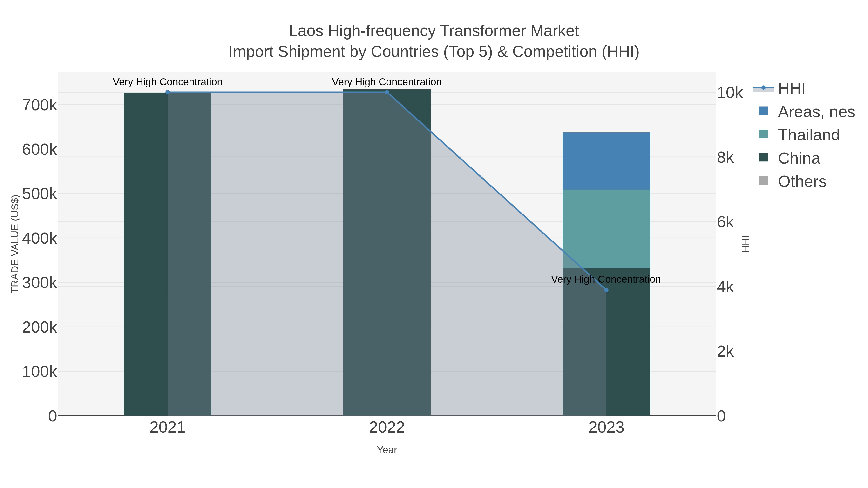Click the 600k left axis tick
Viewport: 868px width, 488px height.
pos(40,149)
